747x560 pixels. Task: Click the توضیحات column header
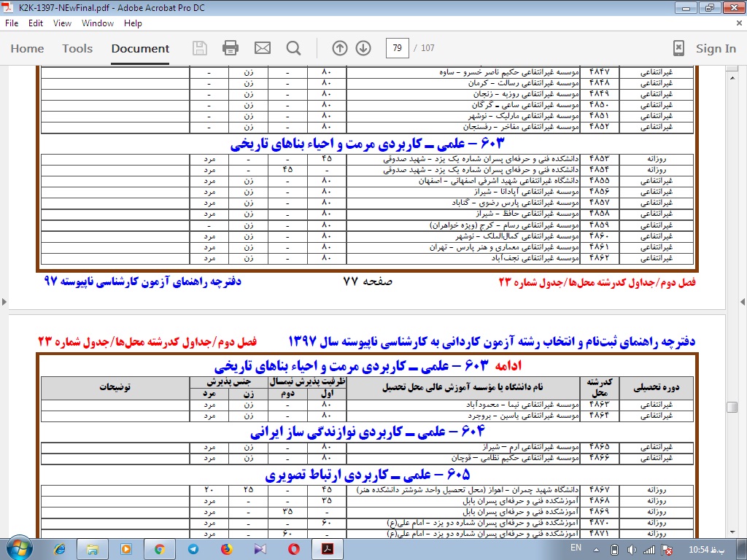[x=115, y=387]
